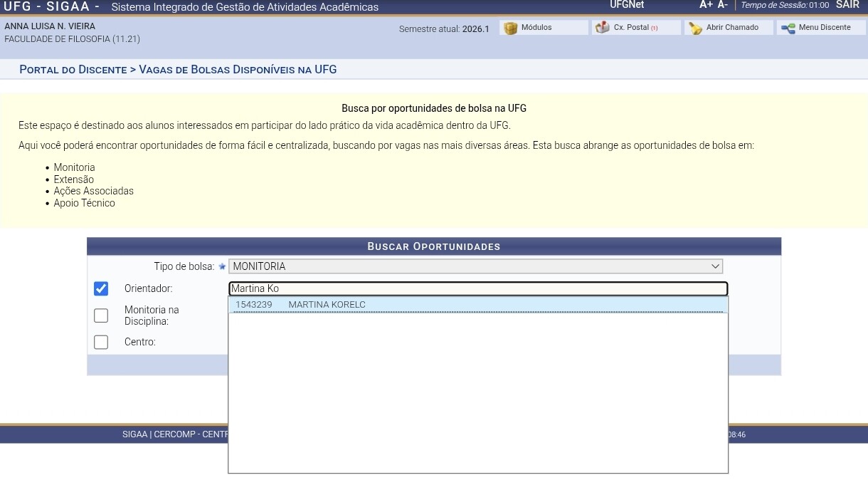
Task: Click the Monitoria na Disciplina label
Action: pyautogui.click(x=152, y=315)
